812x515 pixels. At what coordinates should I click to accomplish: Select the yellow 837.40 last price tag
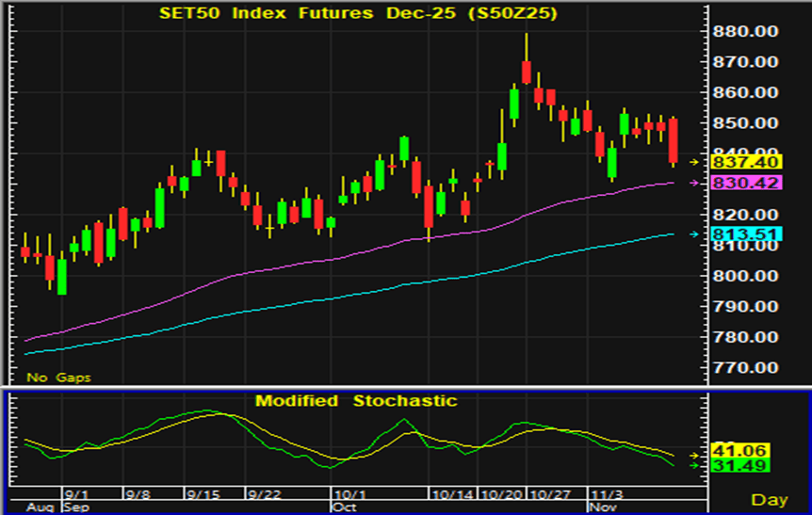point(745,162)
